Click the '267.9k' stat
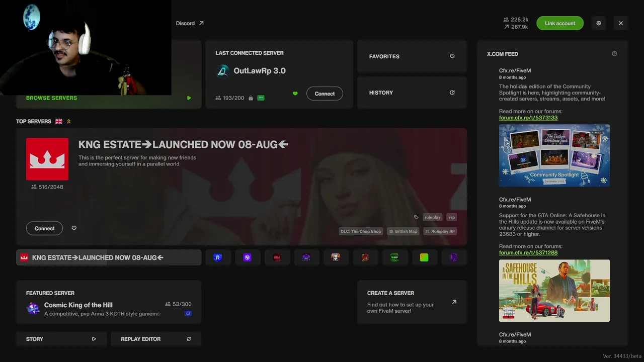 click(516, 27)
